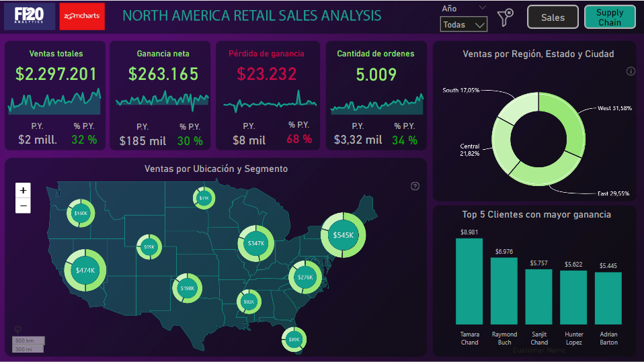Zoom out on the map with minus button
This screenshot has width=644, height=362.
pos(23,206)
